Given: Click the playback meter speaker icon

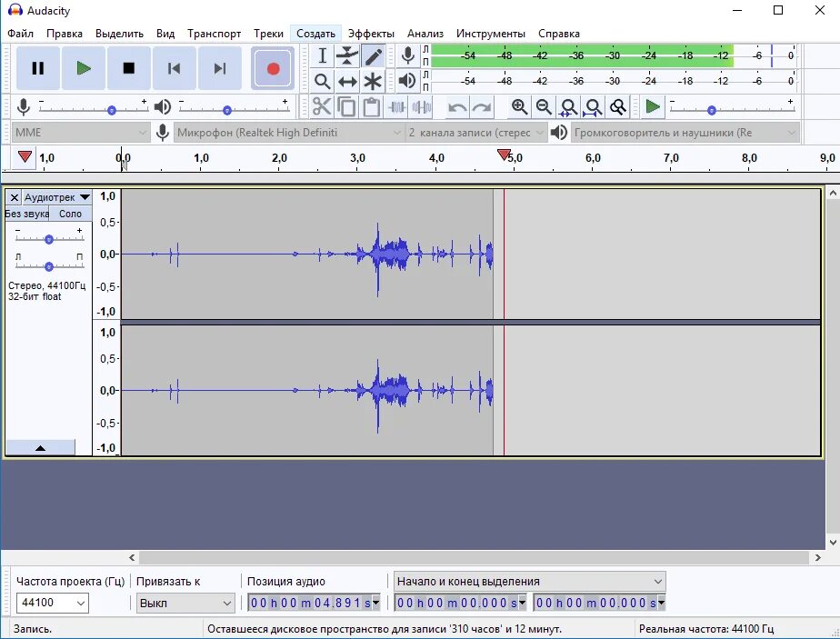Looking at the screenshot, I should click(407, 81).
